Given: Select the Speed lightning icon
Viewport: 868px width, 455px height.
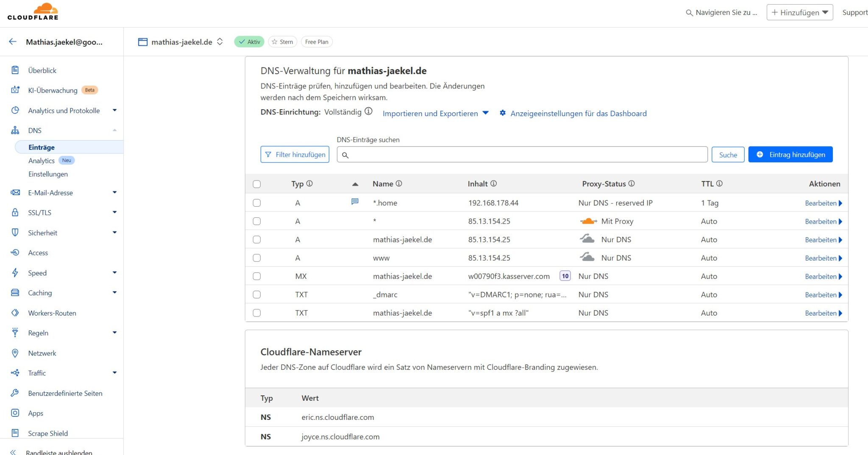Looking at the screenshot, I should pos(15,272).
